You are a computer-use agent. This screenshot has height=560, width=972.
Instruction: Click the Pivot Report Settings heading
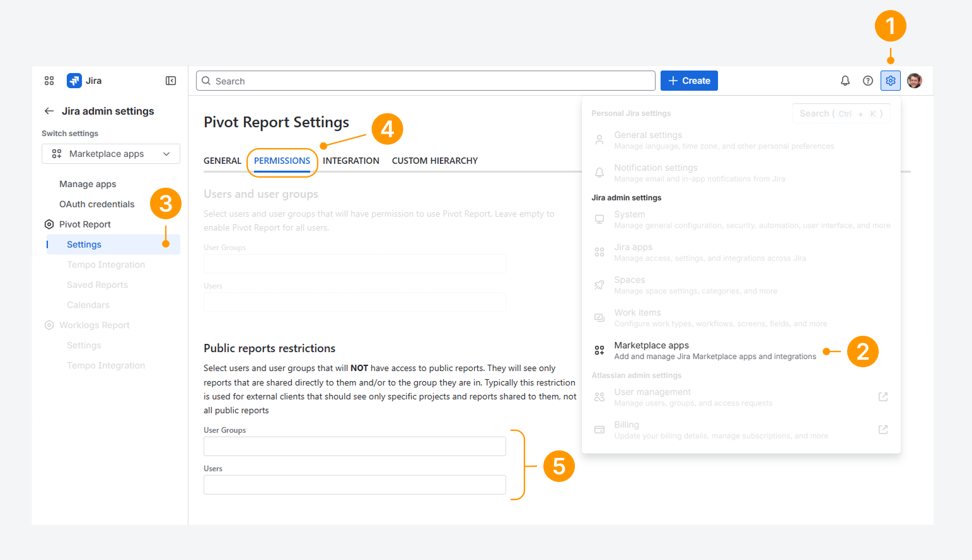click(276, 122)
